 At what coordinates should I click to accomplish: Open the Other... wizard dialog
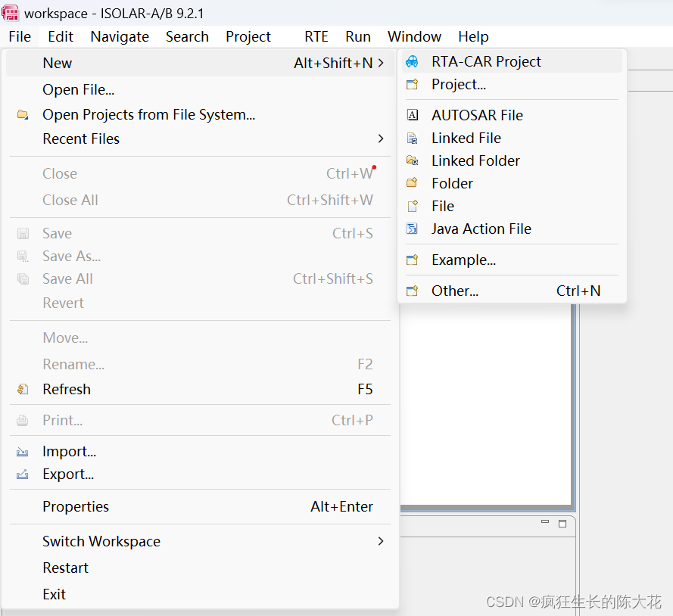click(x=454, y=291)
